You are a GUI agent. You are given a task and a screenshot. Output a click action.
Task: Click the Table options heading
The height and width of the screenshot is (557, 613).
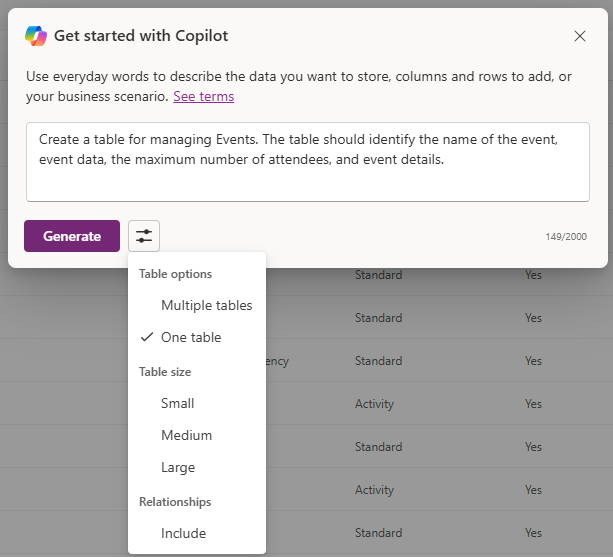[x=176, y=274]
